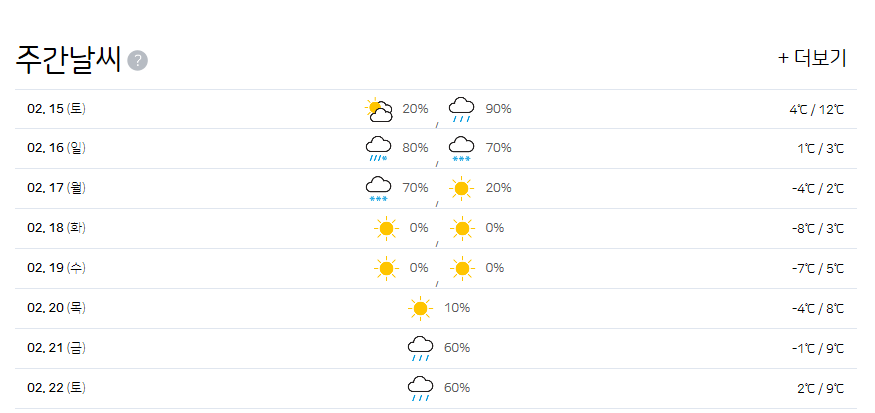This screenshot has height=413, width=875.
Task: Click the morning sun icon for 02.18
Action: 386,228
